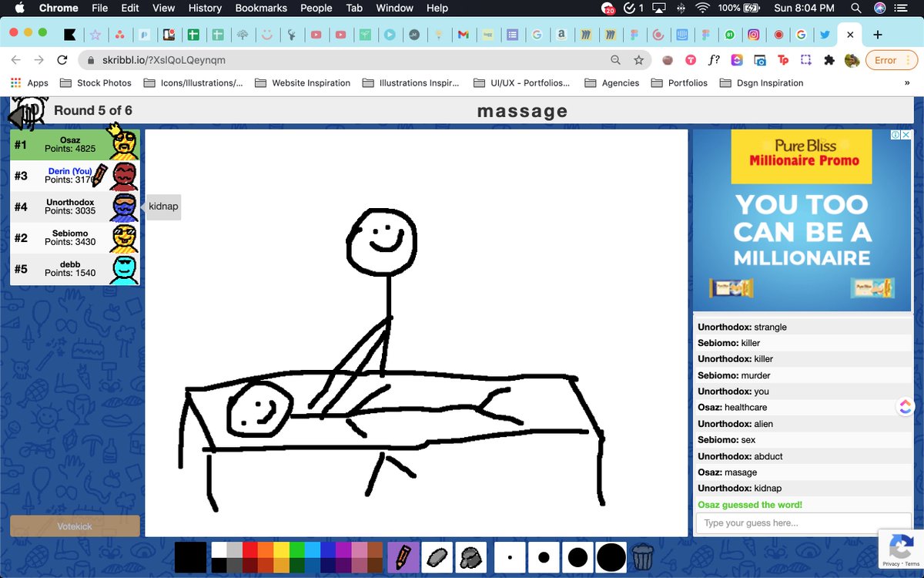
Task: Pick the red color swatch
Action: pyautogui.click(x=250, y=549)
